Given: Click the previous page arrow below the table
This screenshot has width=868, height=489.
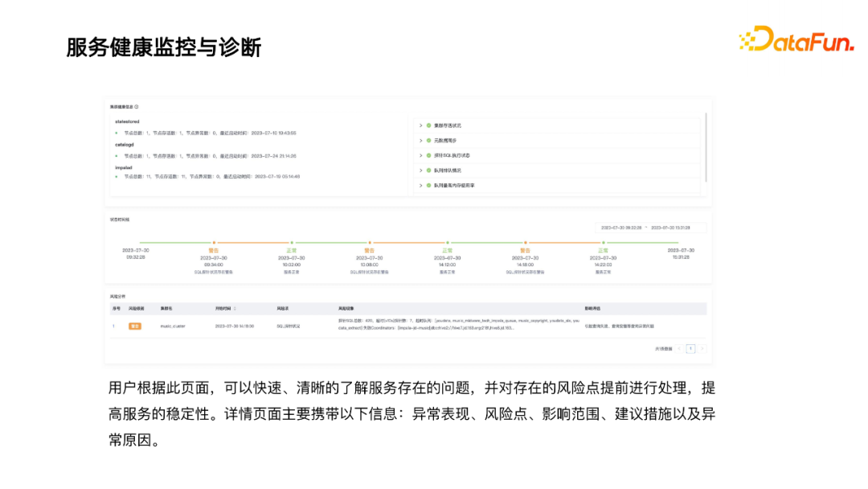Looking at the screenshot, I should [x=681, y=348].
